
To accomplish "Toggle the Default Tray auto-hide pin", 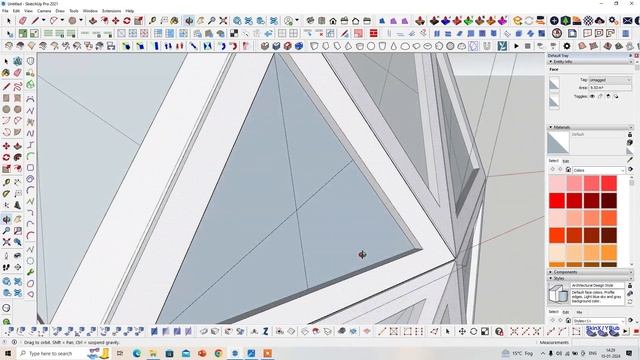I will [631, 55].
